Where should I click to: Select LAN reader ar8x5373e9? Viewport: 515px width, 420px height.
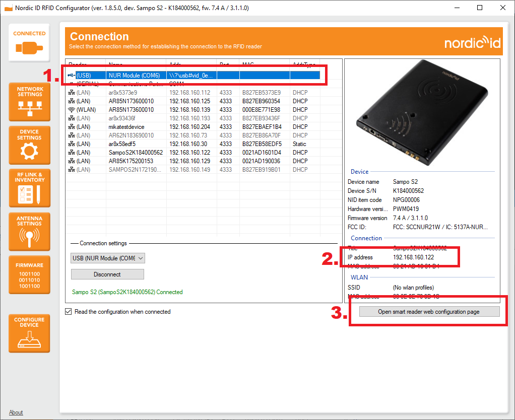click(194, 93)
